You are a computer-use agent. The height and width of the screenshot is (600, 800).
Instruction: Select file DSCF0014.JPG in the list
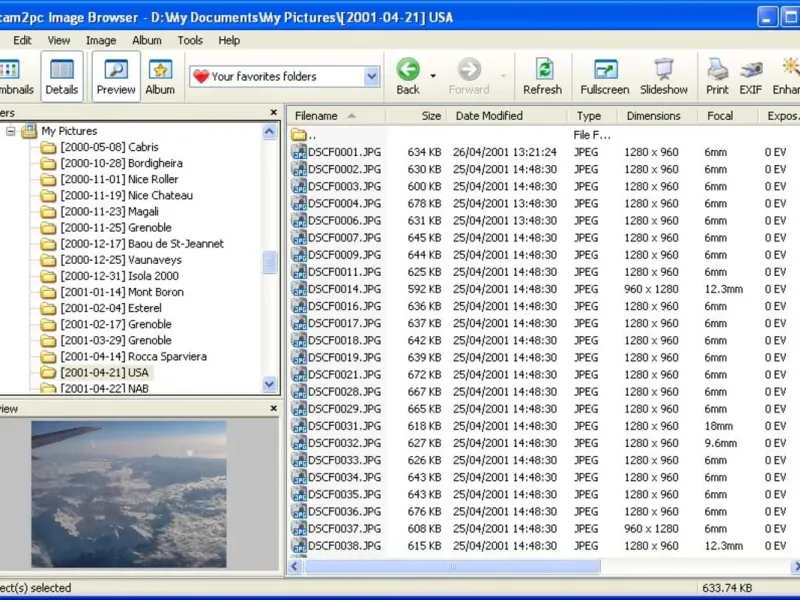coord(344,289)
